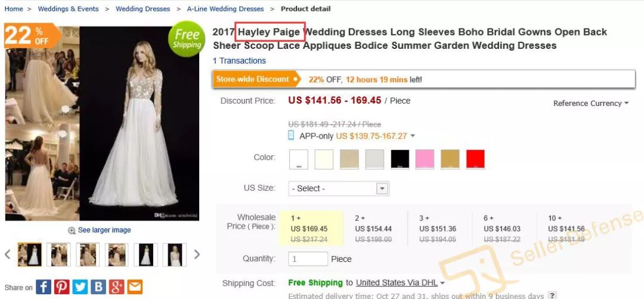
Task: Share the product on Twitter
Action: click(x=80, y=287)
